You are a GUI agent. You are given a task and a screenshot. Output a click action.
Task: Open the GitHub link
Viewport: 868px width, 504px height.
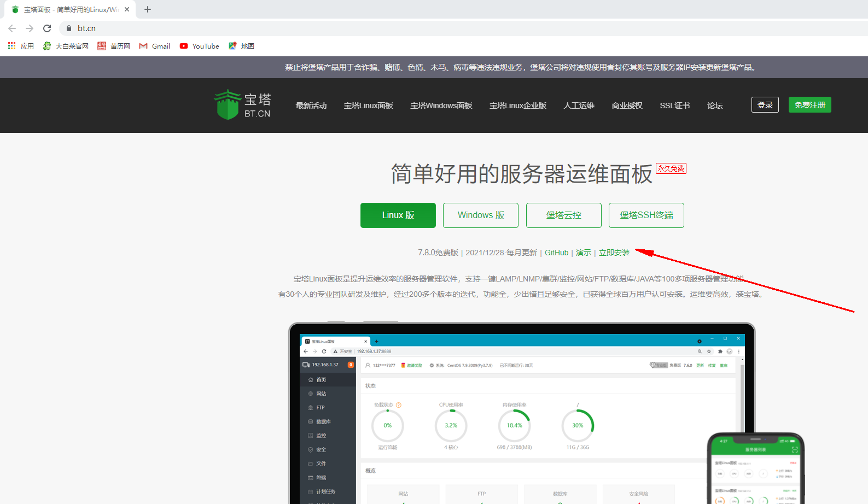(x=557, y=253)
